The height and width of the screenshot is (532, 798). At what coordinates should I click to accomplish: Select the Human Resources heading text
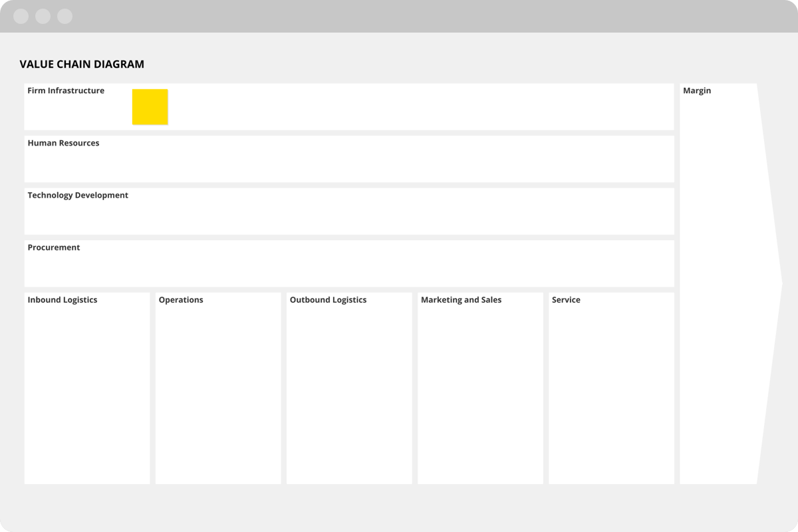[x=63, y=143]
